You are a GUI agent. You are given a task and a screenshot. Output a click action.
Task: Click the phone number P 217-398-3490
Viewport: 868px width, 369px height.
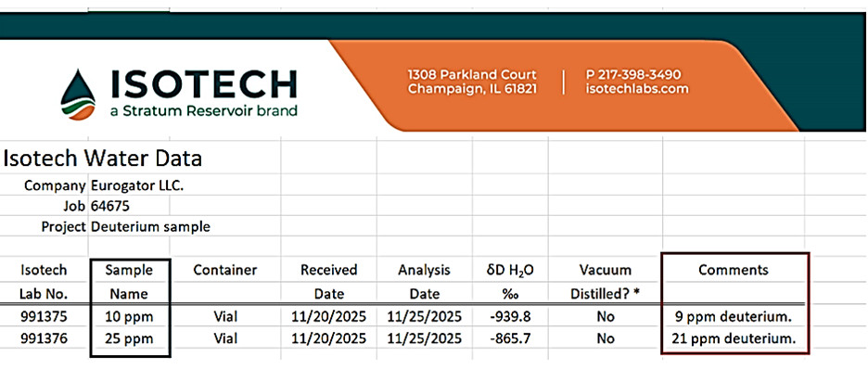point(633,74)
